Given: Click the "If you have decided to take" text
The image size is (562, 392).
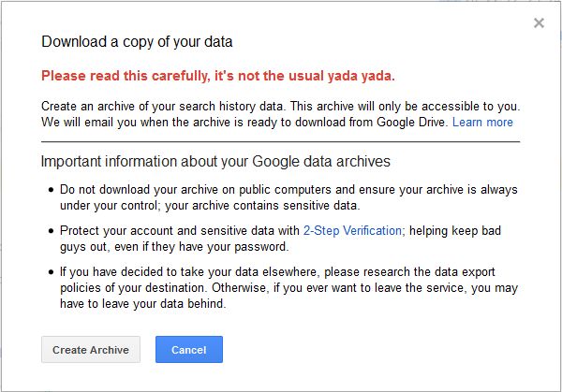Looking at the screenshot, I should tap(159, 271).
